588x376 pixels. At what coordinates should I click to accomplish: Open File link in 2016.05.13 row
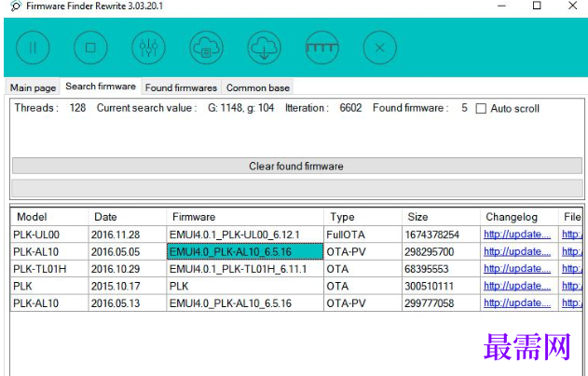click(572, 303)
